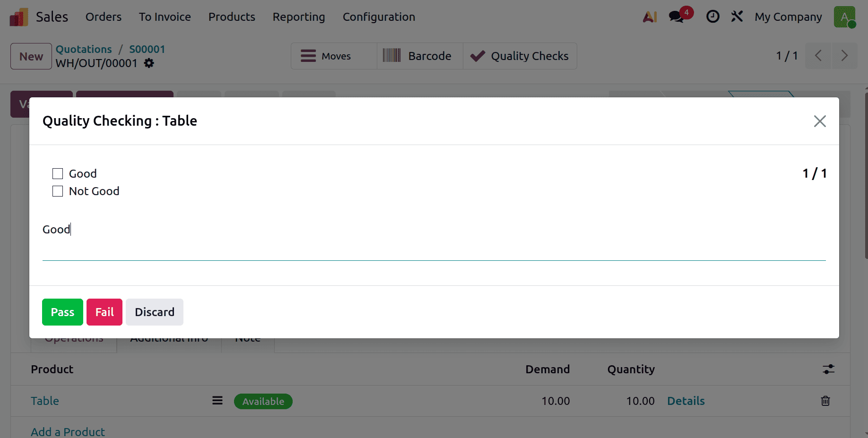This screenshot has height=438, width=868.
Task: Open the Moves smart button
Action: [334, 56]
